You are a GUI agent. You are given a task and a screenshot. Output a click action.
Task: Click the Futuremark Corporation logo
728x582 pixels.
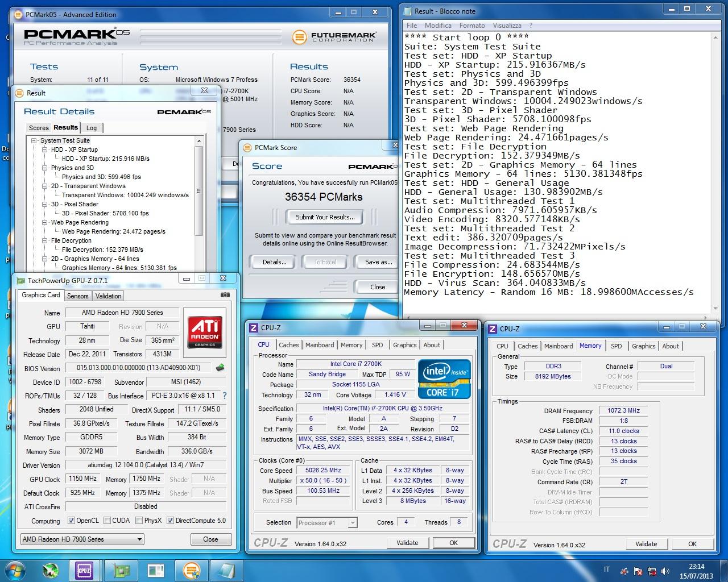(334, 37)
